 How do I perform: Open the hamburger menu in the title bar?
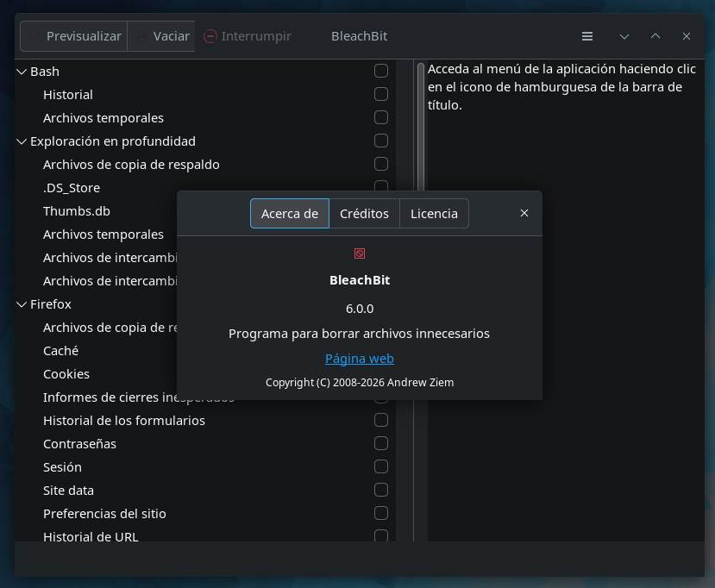point(587,36)
